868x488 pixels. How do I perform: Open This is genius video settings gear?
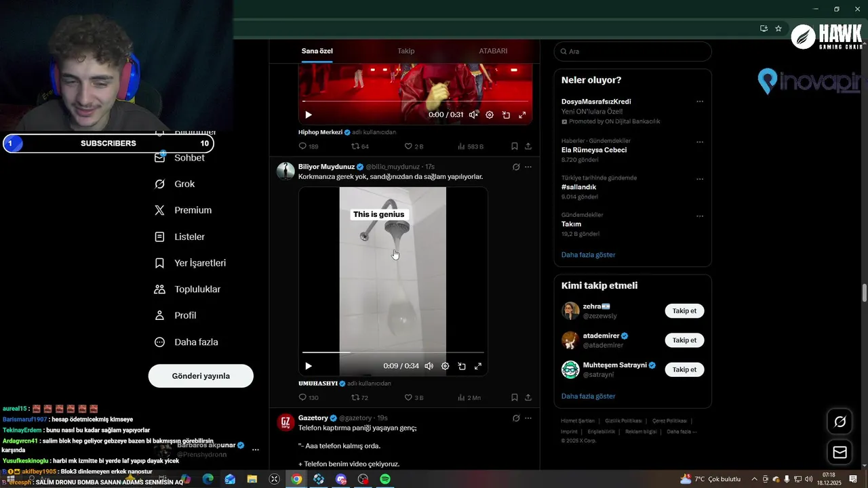pos(445,366)
